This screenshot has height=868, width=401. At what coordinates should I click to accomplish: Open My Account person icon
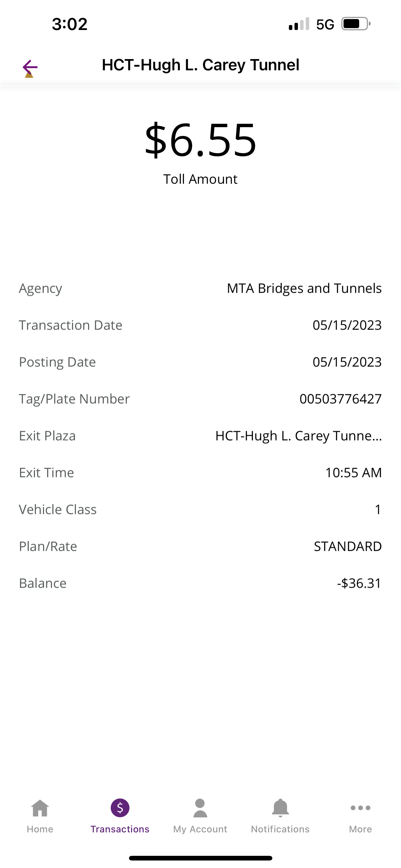[x=200, y=808]
